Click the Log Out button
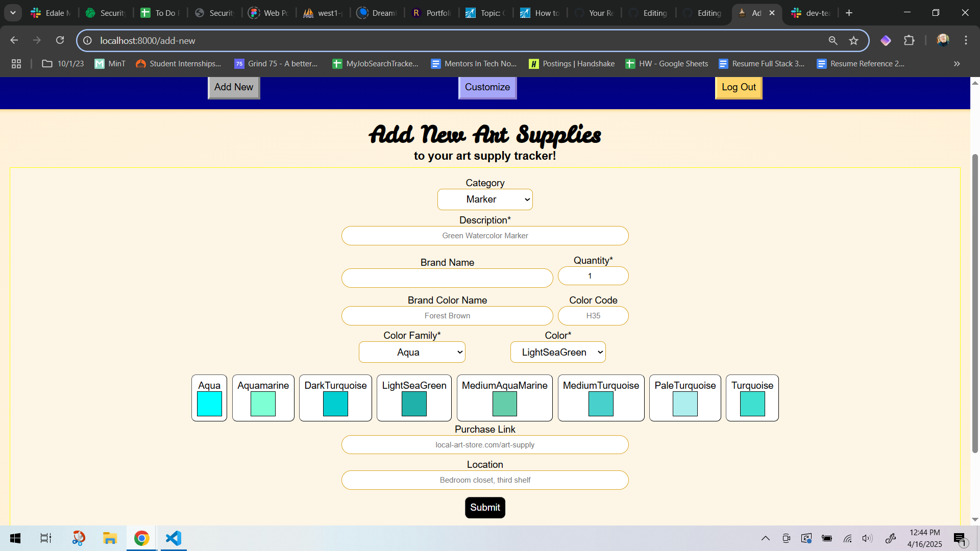This screenshot has height=551, width=980. point(738,87)
